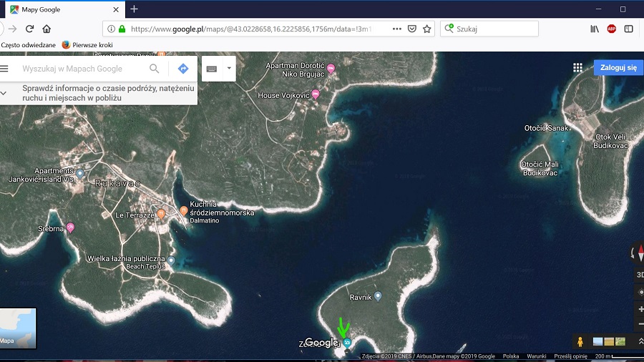Click the search magnifier in Maps
644x362 pixels.
(x=155, y=69)
